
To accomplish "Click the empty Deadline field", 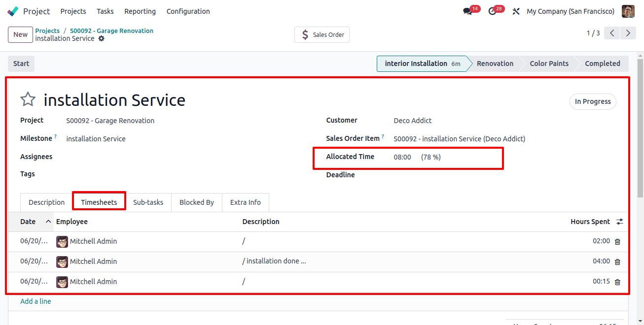I will pyautogui.click(x=505, y=175).
